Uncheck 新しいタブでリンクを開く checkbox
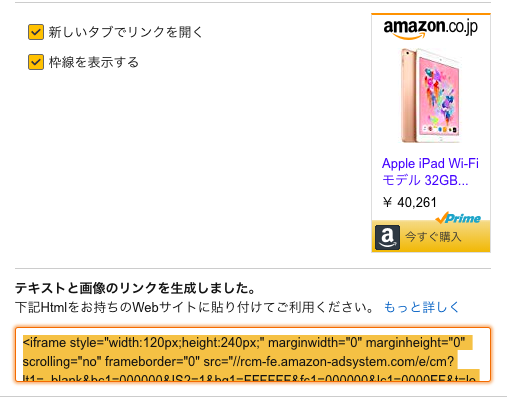The height and width of the screenshot is (397, 507). pyautogui.click(x=36, y=32)
